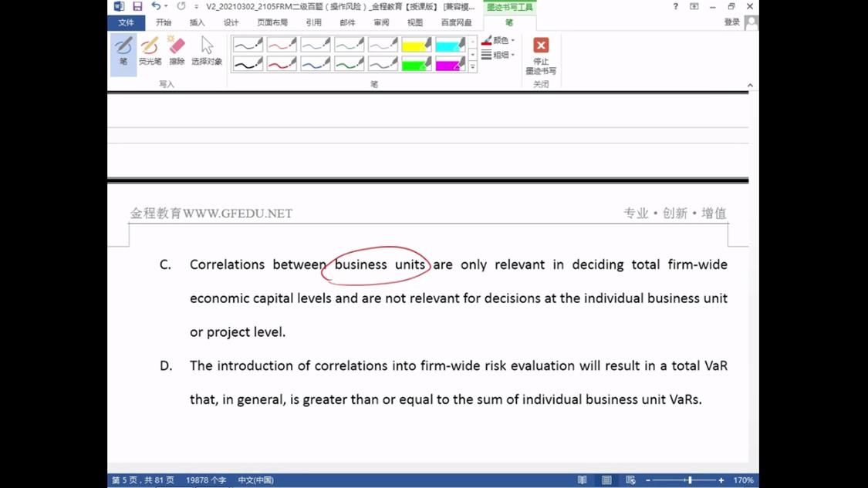Image resolution: width=868 pixels, height=488 pixels.
Task: Switch to the 百度网盘 tab
Action: click(456, 22)
